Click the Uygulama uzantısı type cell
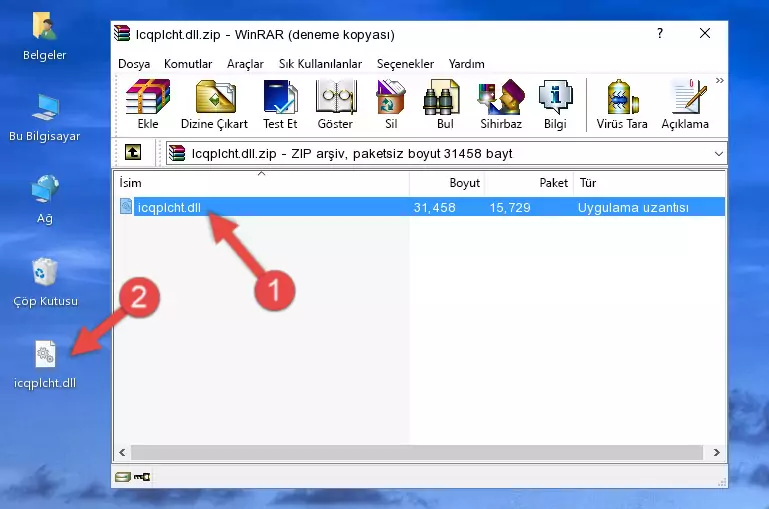The image size is (769, 509). point(633,207)
